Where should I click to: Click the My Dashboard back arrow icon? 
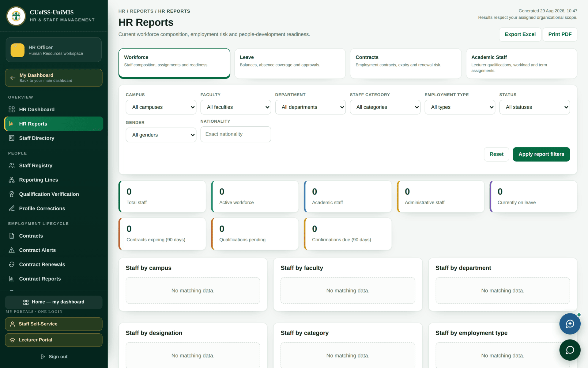[13, 78]
